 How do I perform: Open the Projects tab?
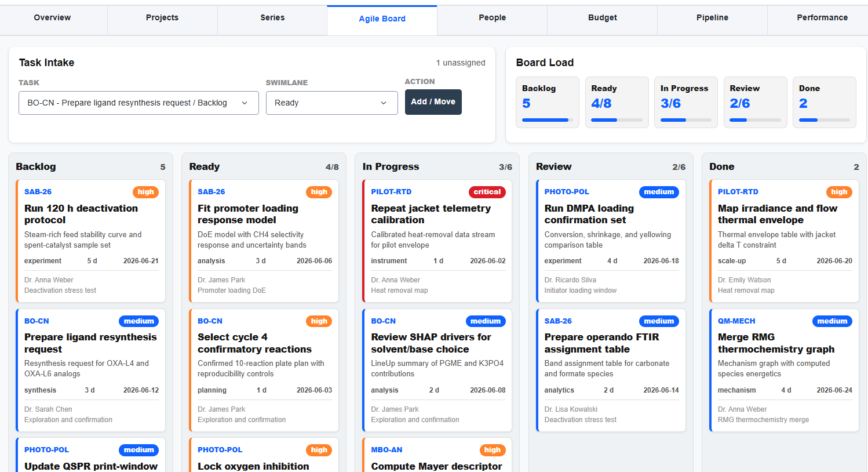tap(162, 18)
